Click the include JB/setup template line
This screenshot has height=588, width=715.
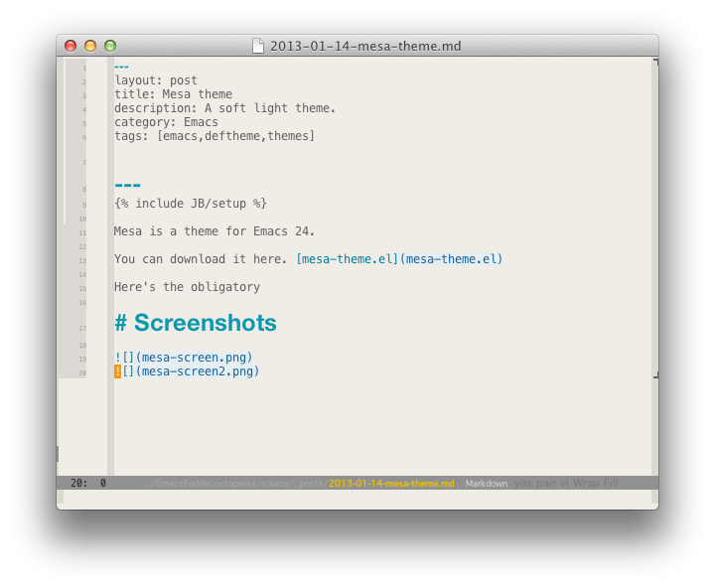click(191, 204)
